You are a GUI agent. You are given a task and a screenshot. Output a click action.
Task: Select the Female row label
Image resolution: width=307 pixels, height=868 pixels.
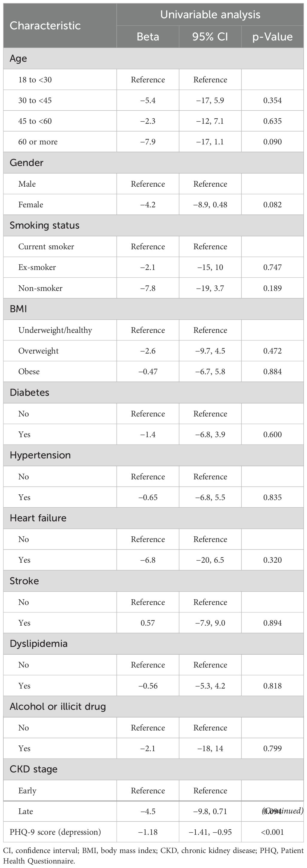(31, 205)
